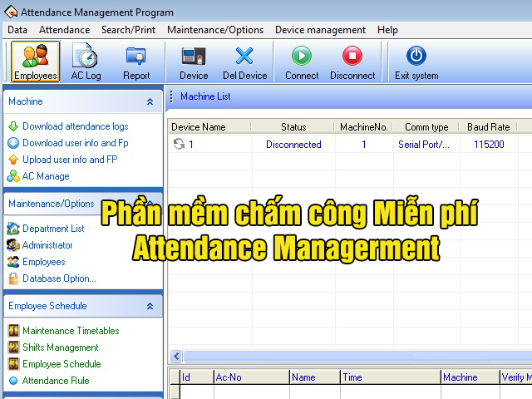Click Download attendance logs link

(76, 126)
